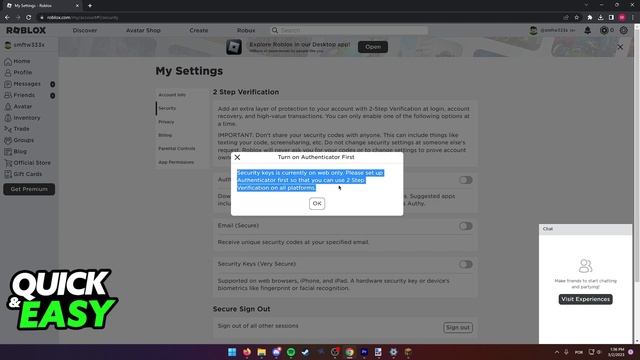Viewport: 640px width, 360px height.
Task: Open Steam from the taskbar
Action: point(305,352)
